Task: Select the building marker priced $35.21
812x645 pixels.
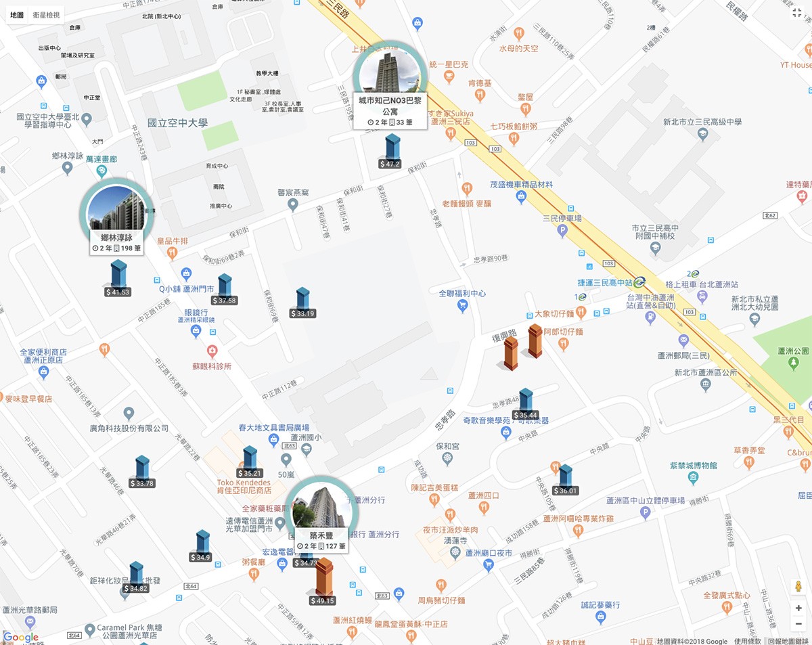Action: click(x=250, y=462)
